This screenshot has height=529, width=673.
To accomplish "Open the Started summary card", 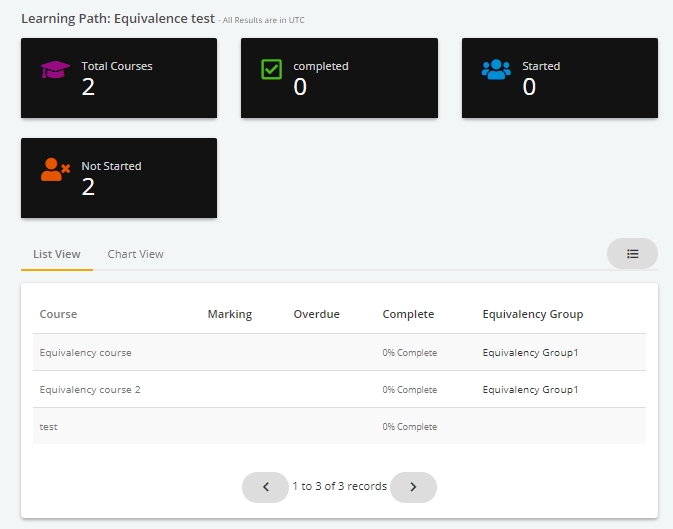I will (x=560, y=78).
